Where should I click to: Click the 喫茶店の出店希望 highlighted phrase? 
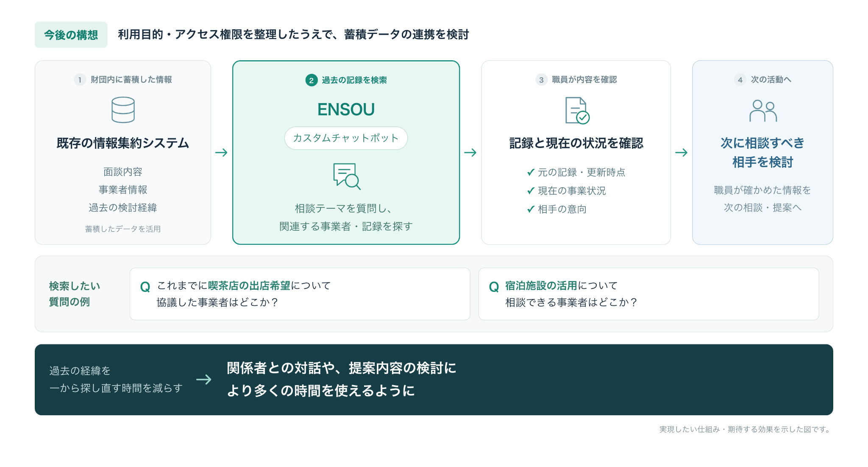249,285
